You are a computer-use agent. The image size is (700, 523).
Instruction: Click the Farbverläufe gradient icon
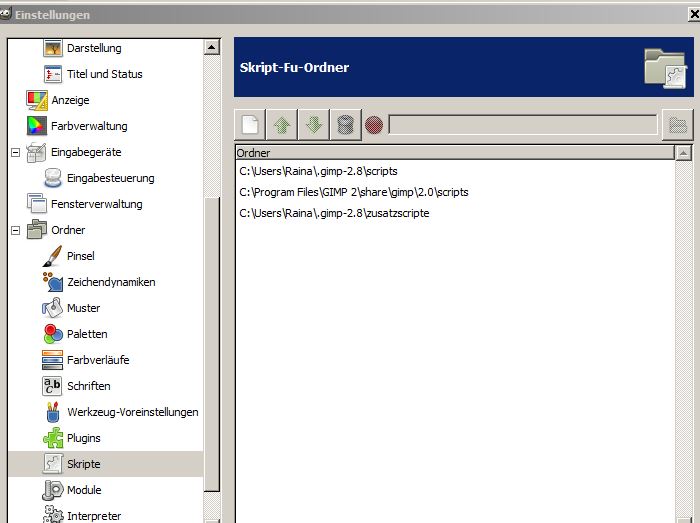click(53, 360)
